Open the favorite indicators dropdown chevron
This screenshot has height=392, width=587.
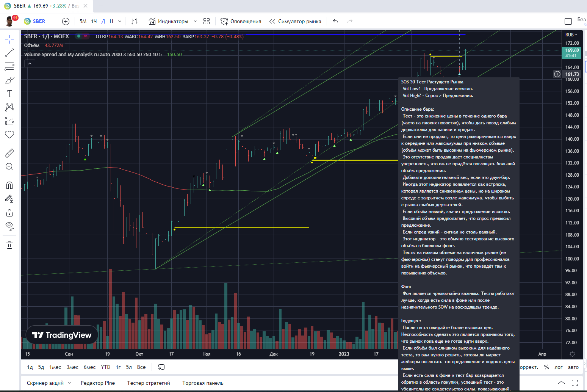click(x=196, y=21)
